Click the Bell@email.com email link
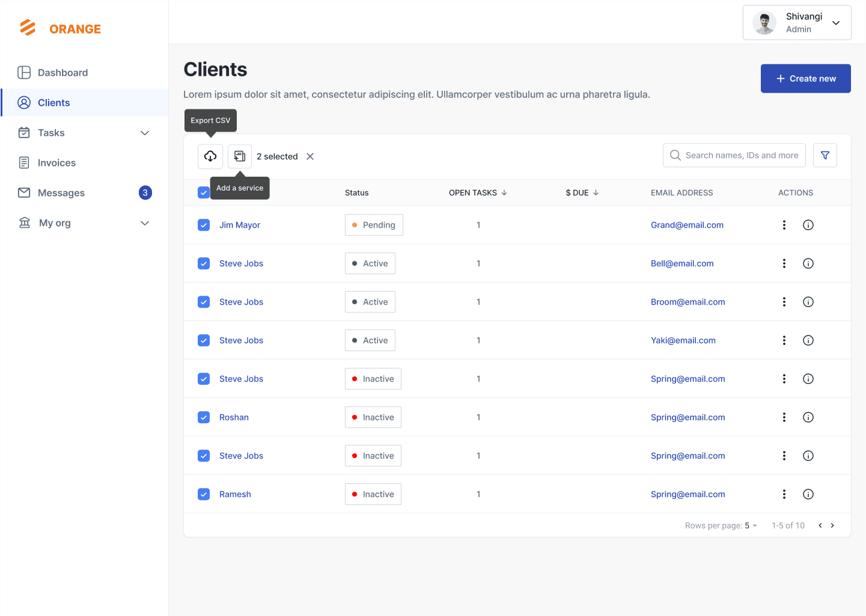Viewport: 866px width, 616px height. coord(682,263)
